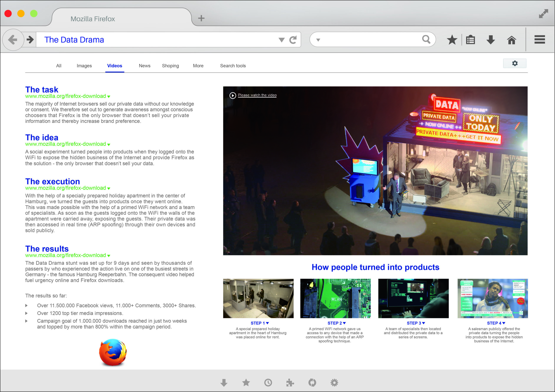Select the Videos tab
Screen dimensions: 555x392
pos(114,66)
